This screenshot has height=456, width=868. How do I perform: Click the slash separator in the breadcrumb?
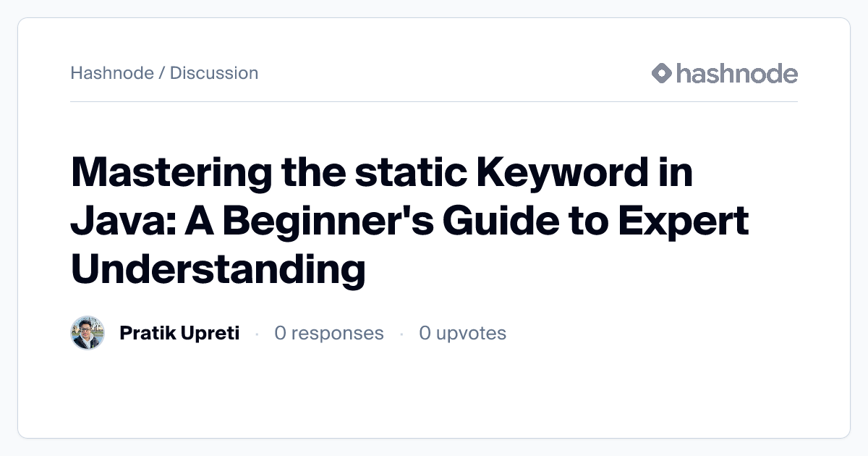click(162, 73)
